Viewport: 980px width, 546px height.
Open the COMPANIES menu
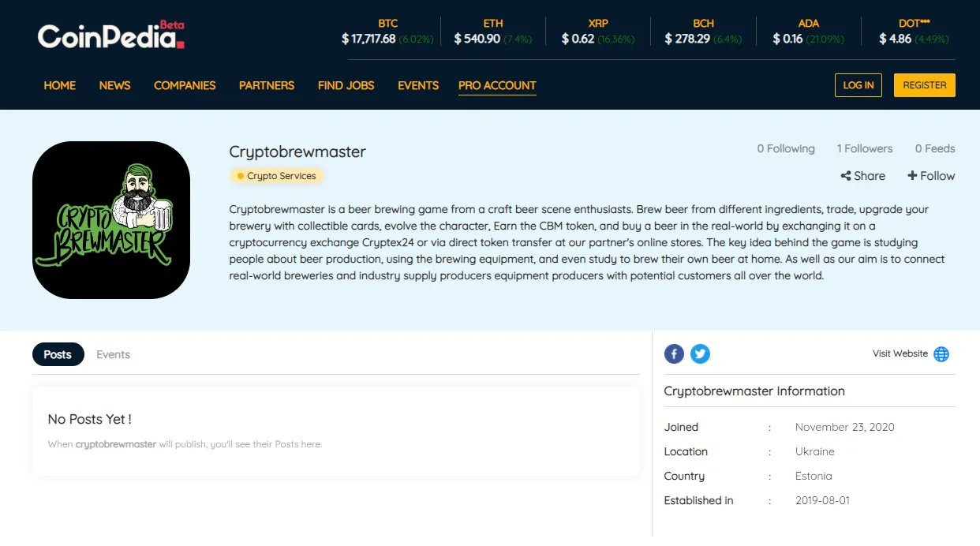[185, 85]
